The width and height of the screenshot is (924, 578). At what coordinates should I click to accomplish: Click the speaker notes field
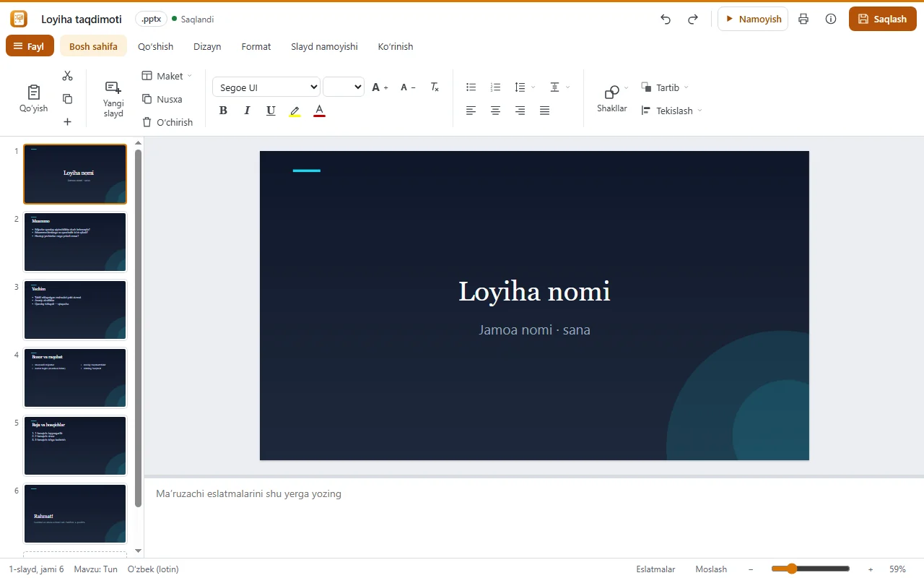coord(534,518)
